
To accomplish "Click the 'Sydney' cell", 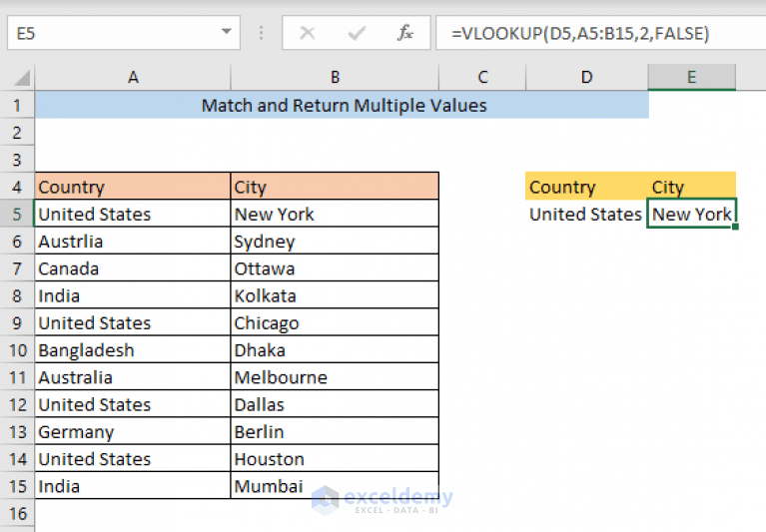I will click(x=335, y=242).
